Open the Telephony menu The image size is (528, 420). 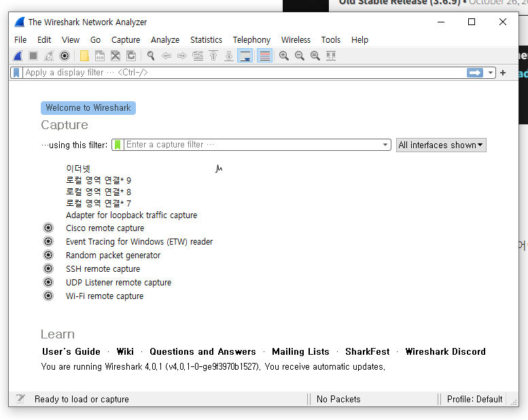pyautogui.click(x=251, y=39)
